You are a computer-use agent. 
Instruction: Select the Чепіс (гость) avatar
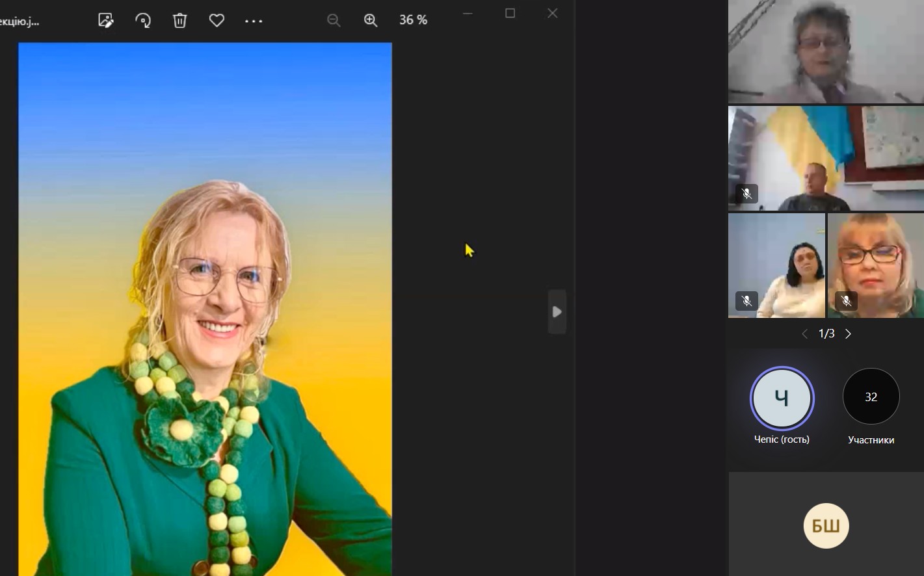tap(782, 398)
